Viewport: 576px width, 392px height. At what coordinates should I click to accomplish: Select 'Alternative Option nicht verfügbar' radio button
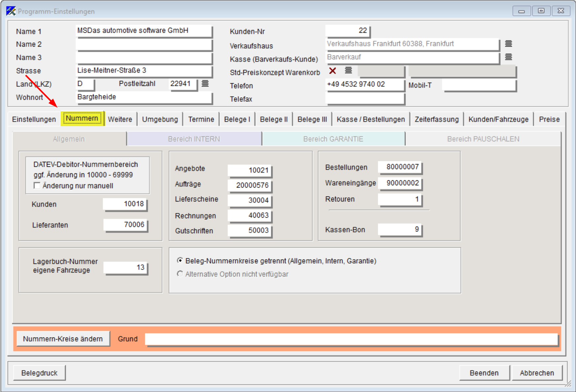pyautogui.click(x=180, y=274)
